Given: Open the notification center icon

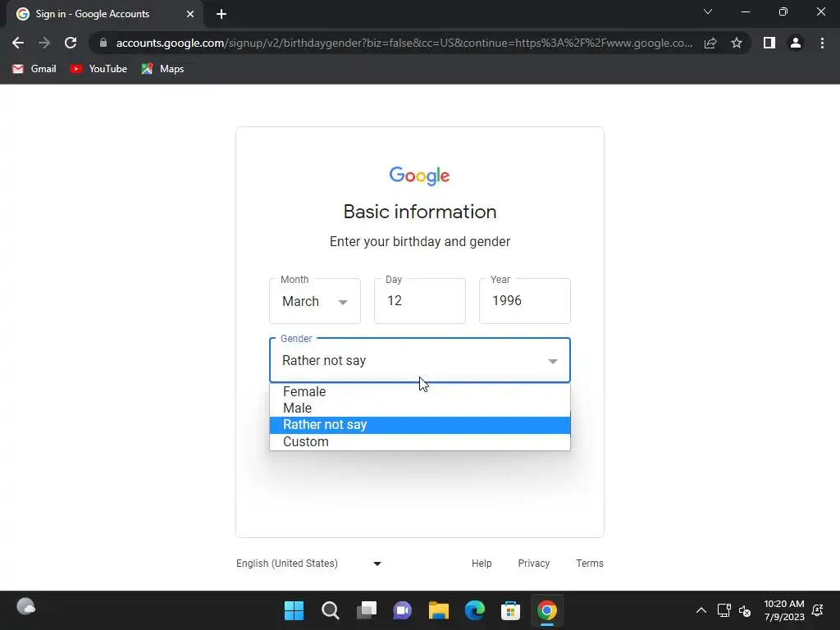Looking at the screenshot, I should 818,610.
